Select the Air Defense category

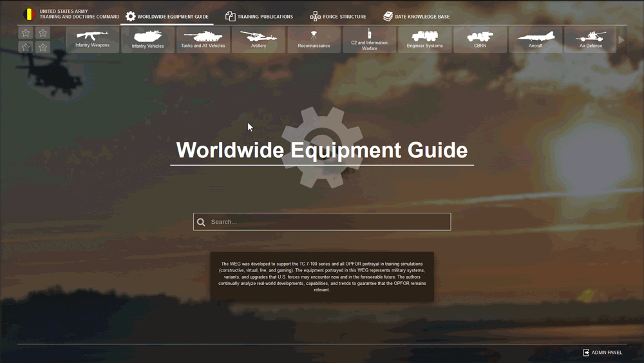[591, 39]
